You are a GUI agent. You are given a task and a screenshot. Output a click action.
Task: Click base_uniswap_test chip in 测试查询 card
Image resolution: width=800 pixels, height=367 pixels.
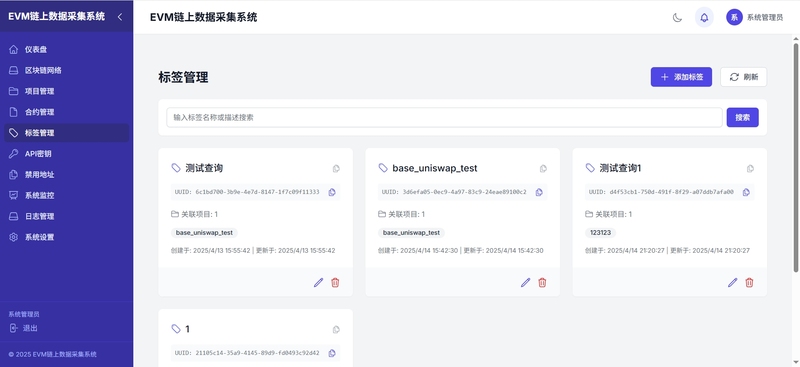click(204, 233)
